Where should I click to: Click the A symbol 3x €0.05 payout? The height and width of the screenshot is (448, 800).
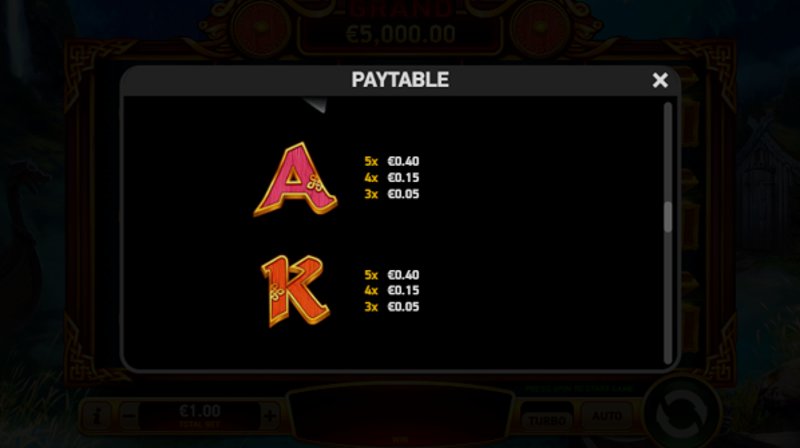392,194
